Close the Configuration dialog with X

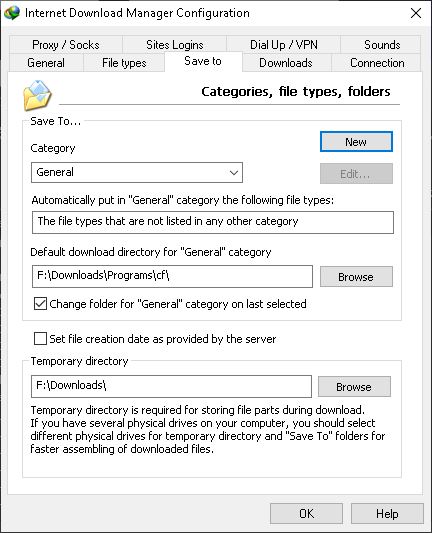click(416, 13)
